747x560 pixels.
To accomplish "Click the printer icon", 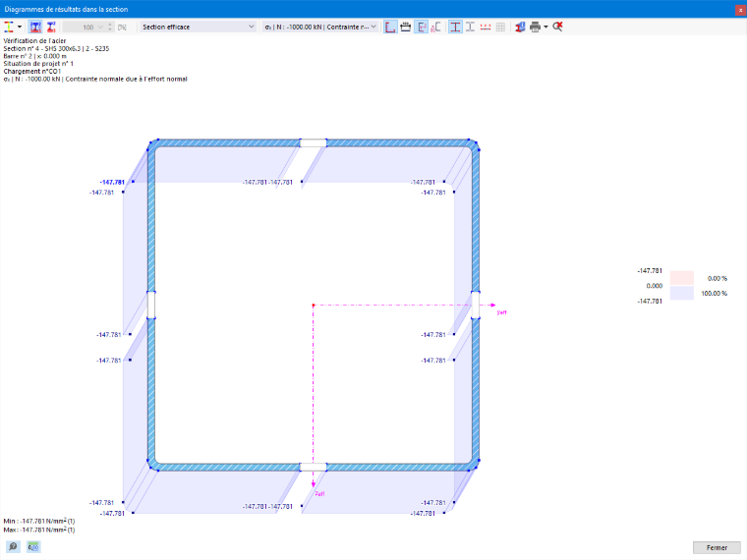I will (x=535, y=28).
